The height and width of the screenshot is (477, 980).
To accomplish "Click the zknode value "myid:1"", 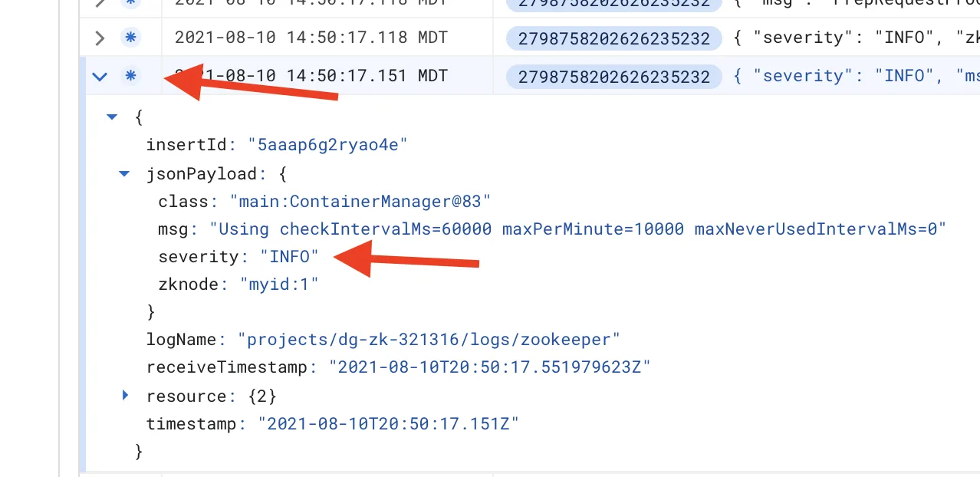I will point(279,285).
